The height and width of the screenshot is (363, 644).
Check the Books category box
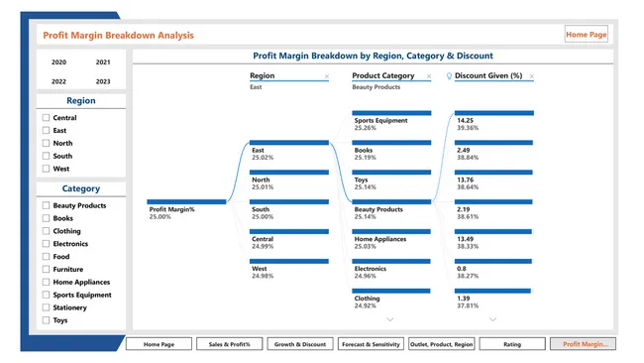[46, 218]
